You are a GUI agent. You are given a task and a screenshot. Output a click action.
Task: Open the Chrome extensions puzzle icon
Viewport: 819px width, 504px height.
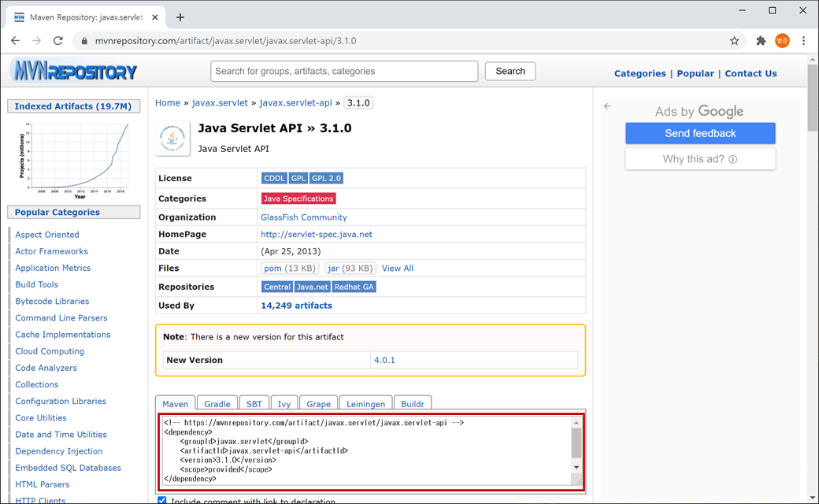coord(761,41)
